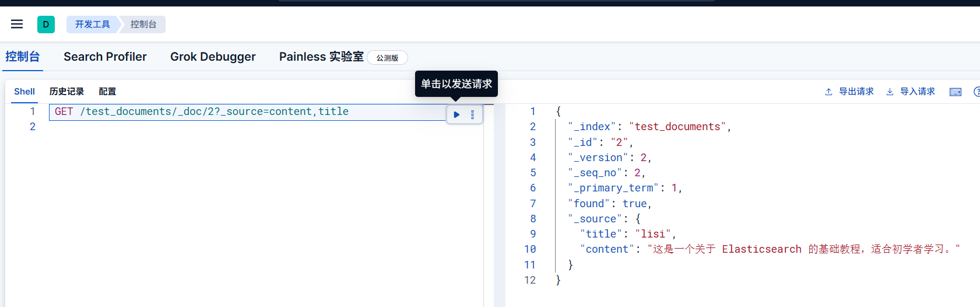Open the 历史记录 history tab

click(x=66, y=92)
